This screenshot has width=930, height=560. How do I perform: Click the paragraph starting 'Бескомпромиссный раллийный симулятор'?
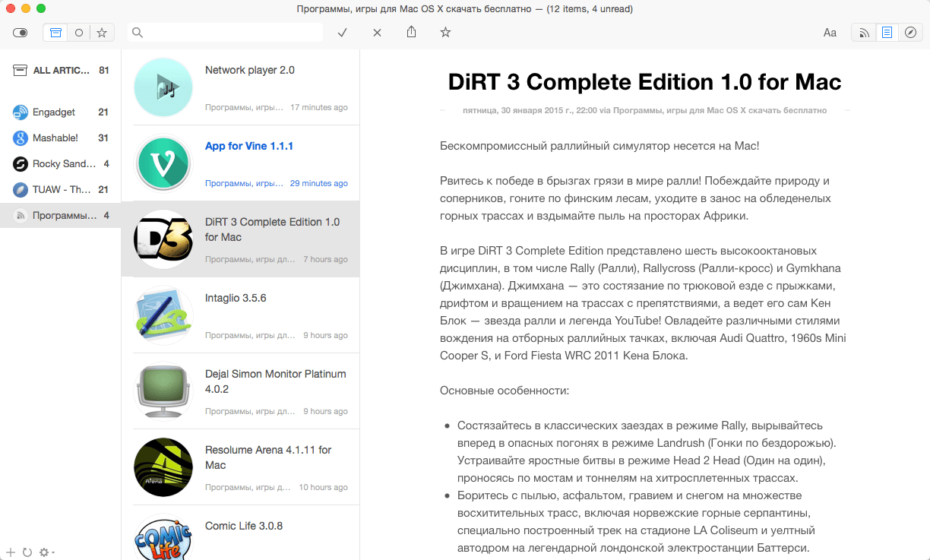(599, 146)
